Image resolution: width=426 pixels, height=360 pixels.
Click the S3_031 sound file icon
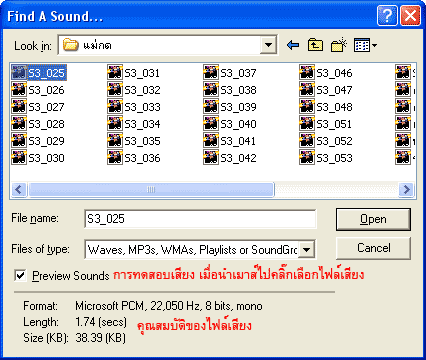[115, 72]
